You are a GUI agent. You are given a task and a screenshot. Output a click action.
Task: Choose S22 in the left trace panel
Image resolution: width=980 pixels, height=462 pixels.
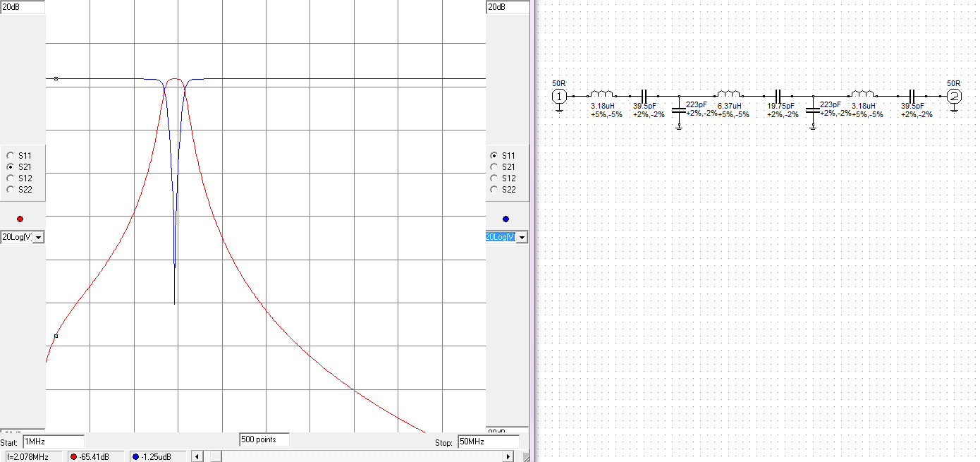[10, 189]
